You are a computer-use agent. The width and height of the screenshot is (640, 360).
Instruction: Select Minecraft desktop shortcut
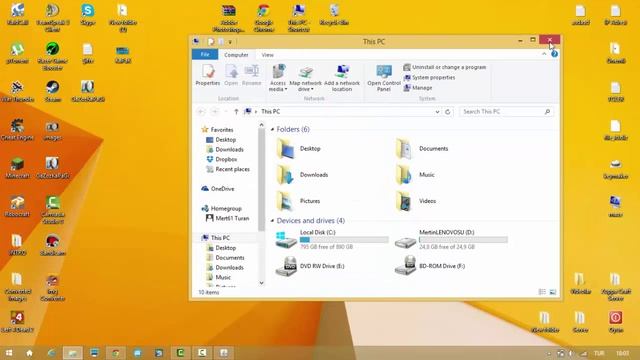tap(17, 168)
